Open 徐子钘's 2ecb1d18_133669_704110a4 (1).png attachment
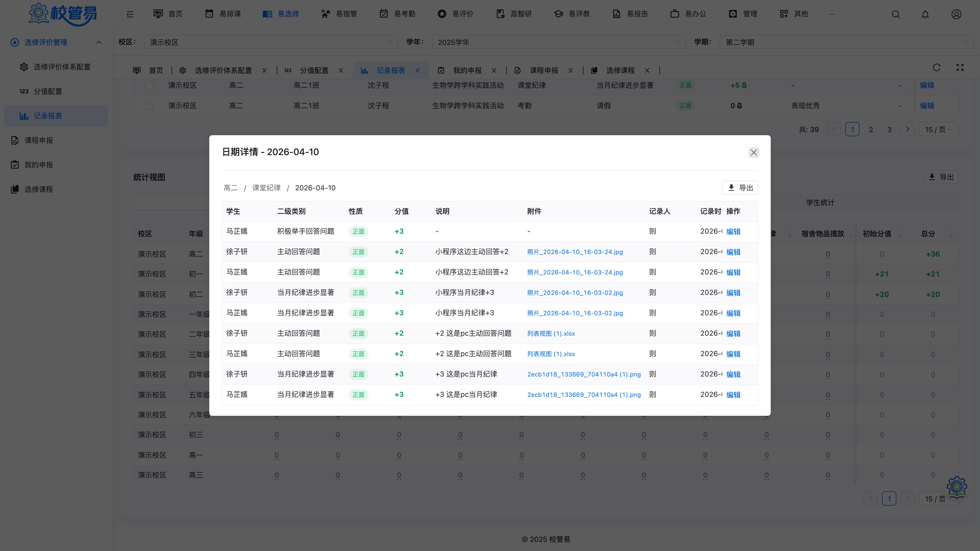980x551 pixels. click(584, 374)
